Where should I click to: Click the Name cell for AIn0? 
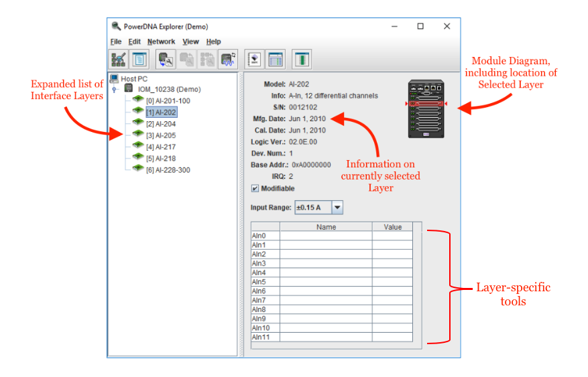tap(327, 236)
